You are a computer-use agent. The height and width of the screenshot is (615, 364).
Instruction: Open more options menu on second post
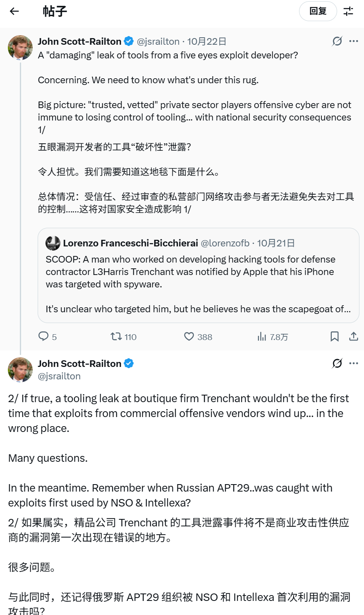354,363
